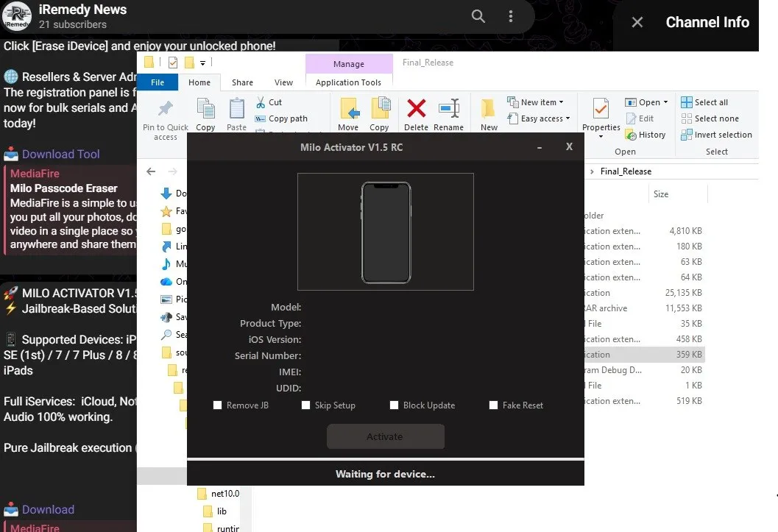778x532 pixels.
Task: Open the View ribbon tab
Action: click(283, 82)
